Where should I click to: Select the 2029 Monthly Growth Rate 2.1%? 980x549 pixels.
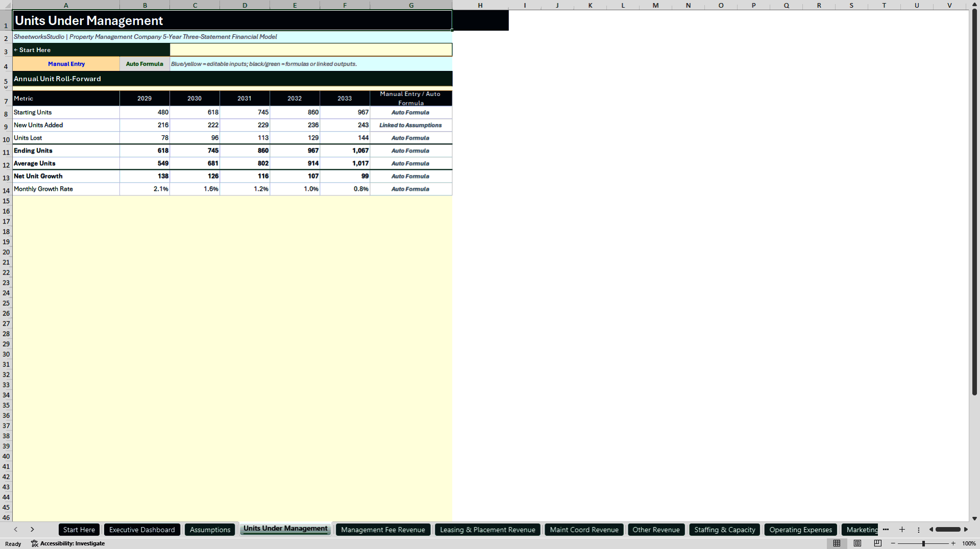(x=144, y=189)
